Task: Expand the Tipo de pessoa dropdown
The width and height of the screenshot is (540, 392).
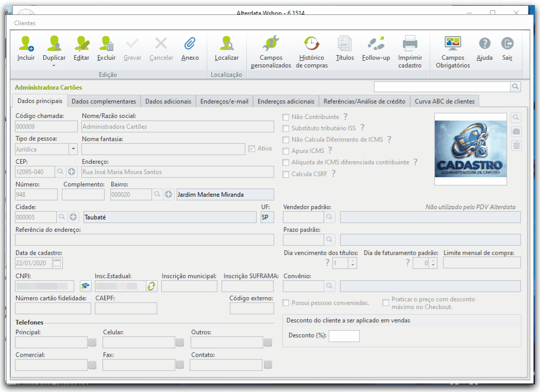Action: point(73,149)
